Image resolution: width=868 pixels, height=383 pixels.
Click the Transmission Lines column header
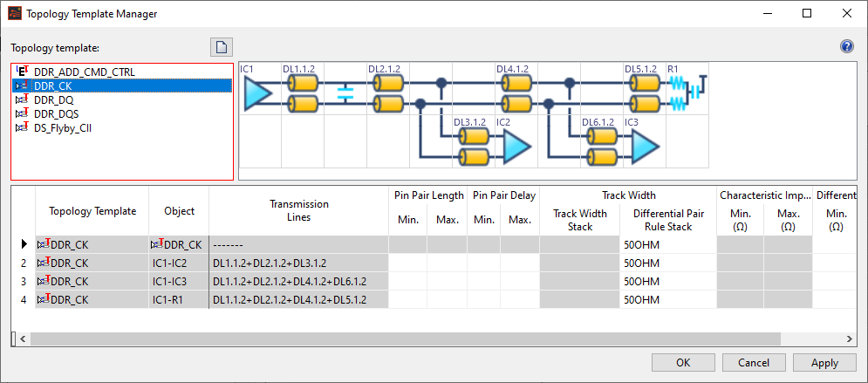pyautogui.click(x=297, y=210)
